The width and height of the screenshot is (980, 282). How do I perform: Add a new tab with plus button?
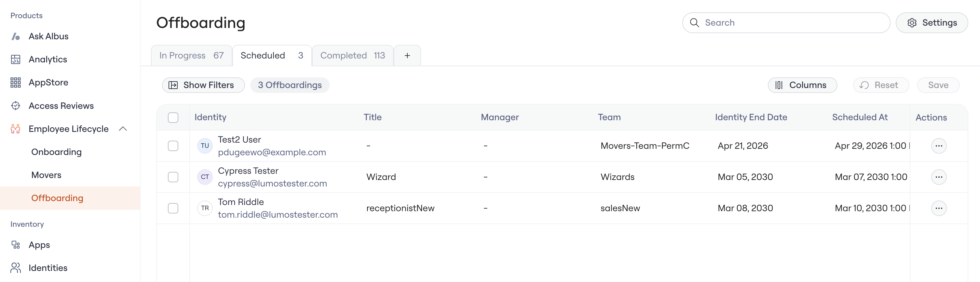click(407, 56)
